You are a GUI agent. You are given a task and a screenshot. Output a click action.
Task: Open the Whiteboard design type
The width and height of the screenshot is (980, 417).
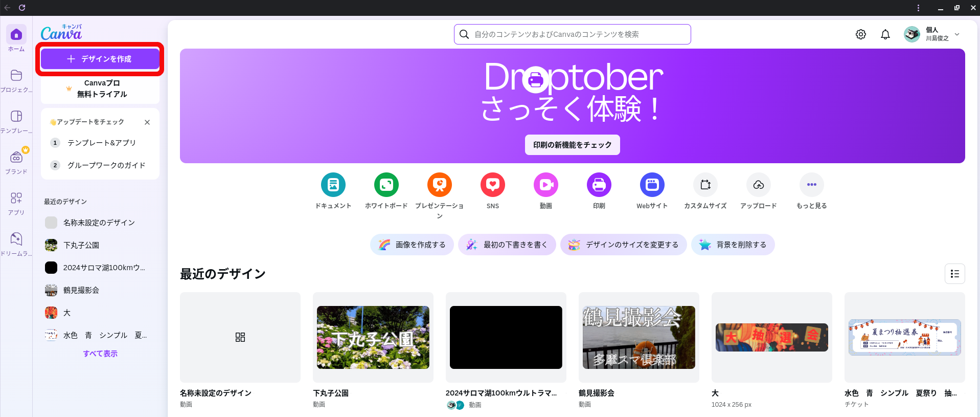pos(386,185)
